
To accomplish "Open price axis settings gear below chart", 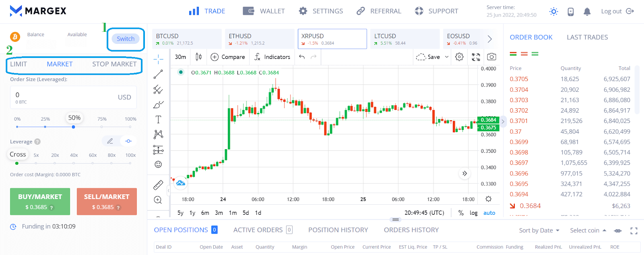I will click(x=488, y=199).
